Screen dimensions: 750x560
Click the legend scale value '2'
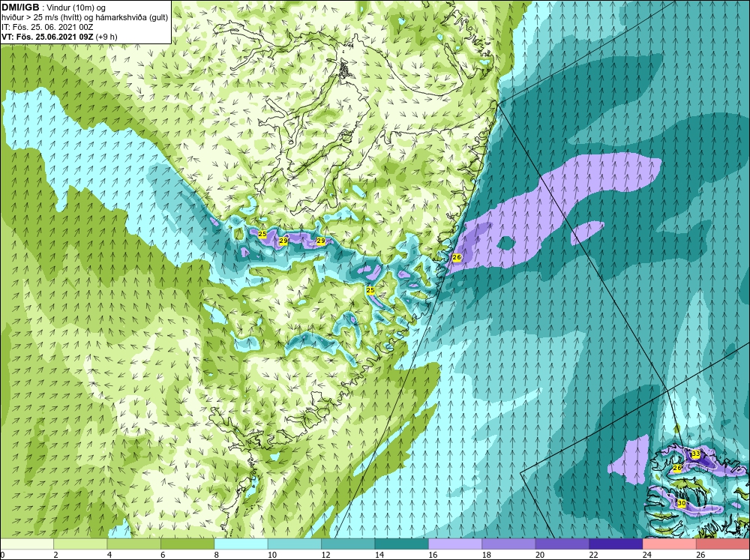tap(56, 555)
